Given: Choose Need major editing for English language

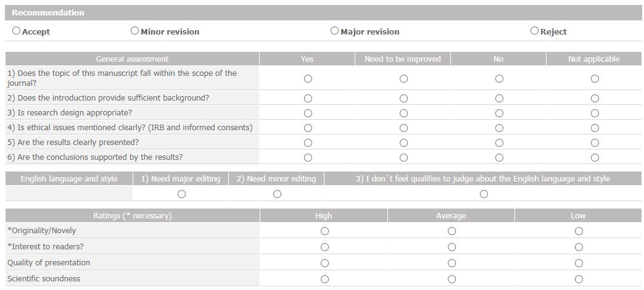Looking at the screenshot, I should [181, 194].
